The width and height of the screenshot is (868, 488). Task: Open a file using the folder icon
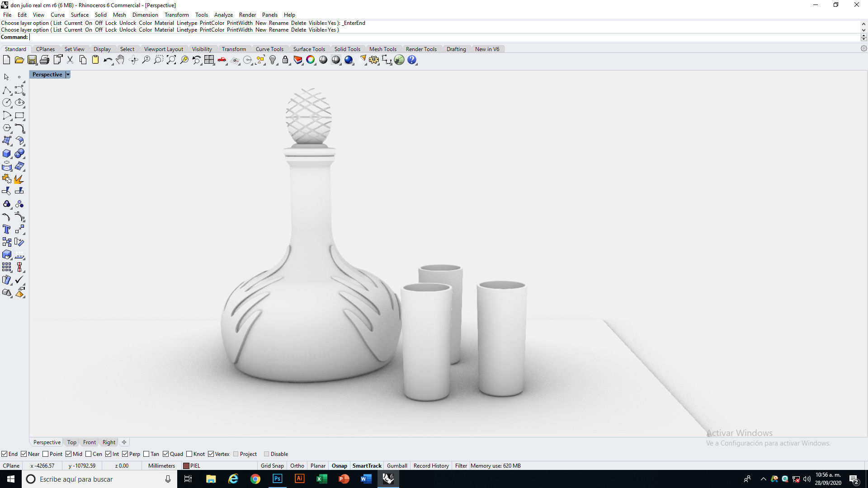19,60
